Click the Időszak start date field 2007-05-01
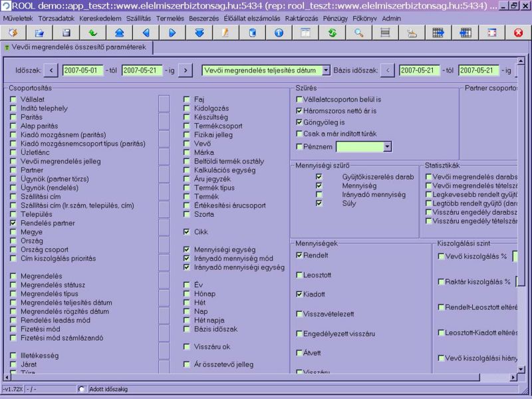This screenshot has width=532, height=399. [x=83, y=70]
